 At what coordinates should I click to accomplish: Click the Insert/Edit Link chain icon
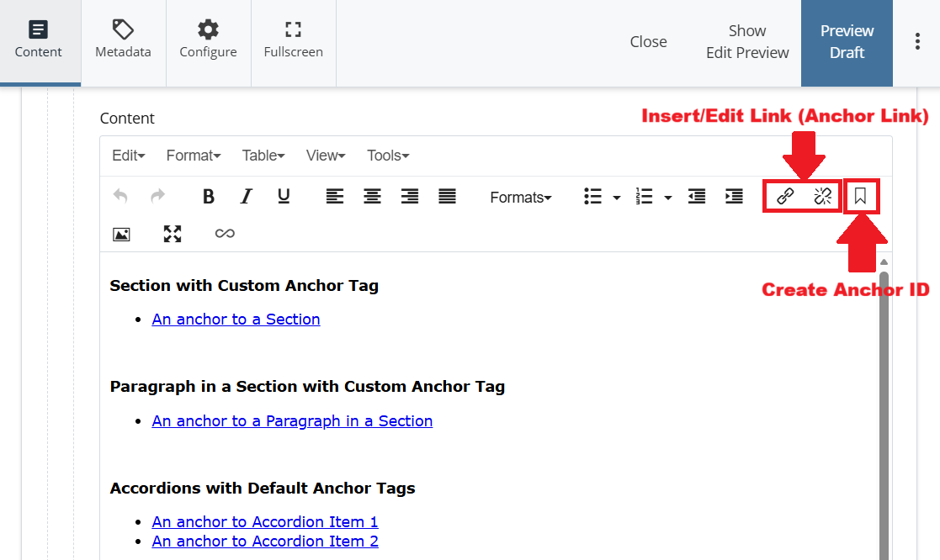[x=785, y=197]
